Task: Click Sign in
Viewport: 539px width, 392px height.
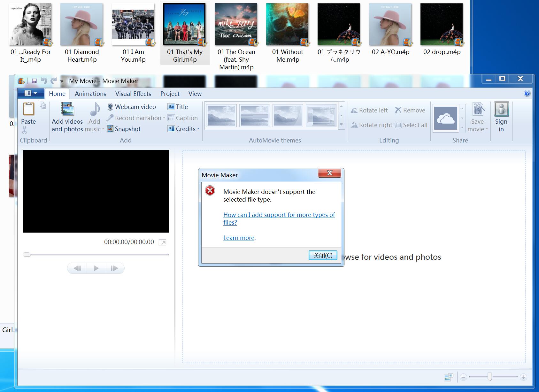Action: [501, 117]
